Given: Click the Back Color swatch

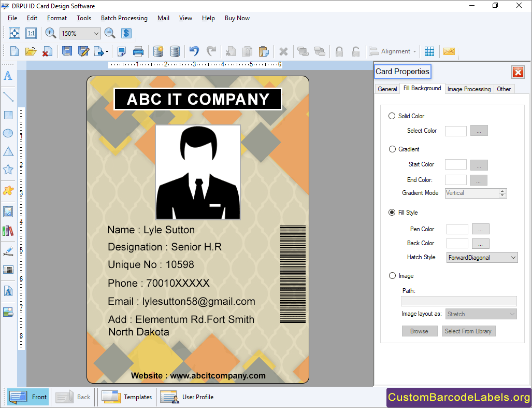Looking at the screenshot, I should (457, 243).
